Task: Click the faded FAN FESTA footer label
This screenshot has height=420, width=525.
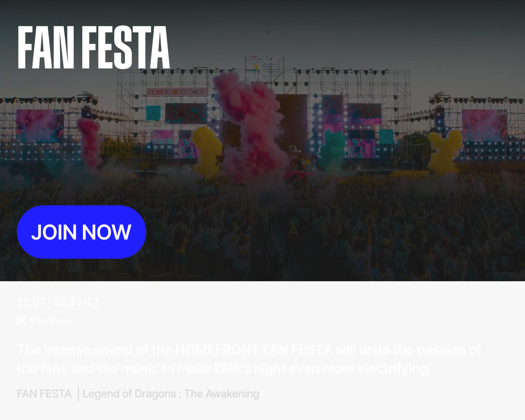Action: pyautogui.click(x=44, y=394)
